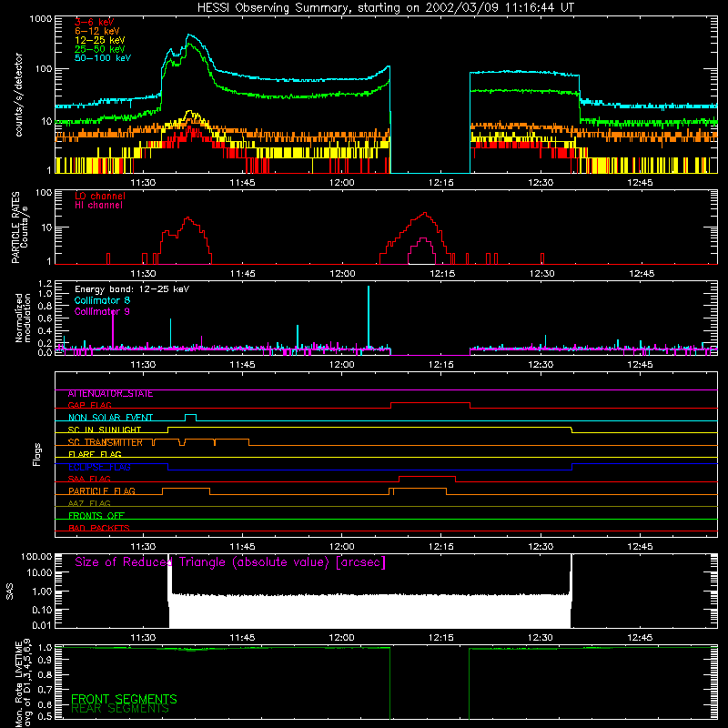Click the FRONT SEGMENTS legend label
Image resolution: width=728 pixels, height=728 pixels.
[124, 699]
